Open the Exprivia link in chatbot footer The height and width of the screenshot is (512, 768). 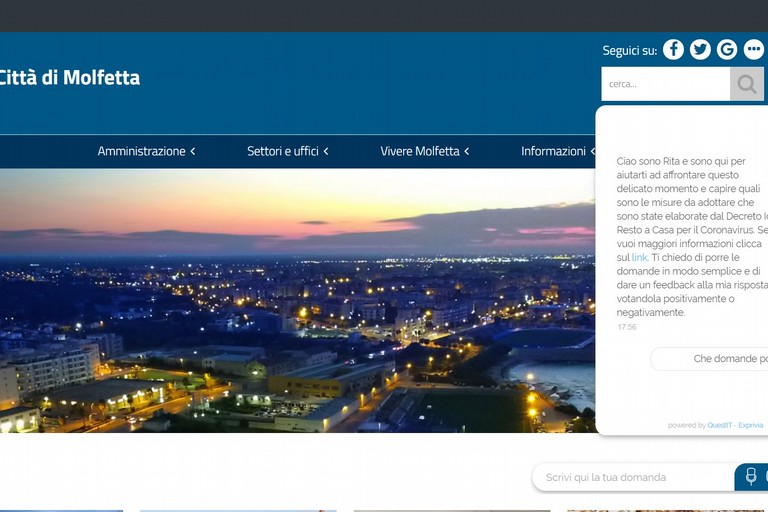point(751,425)
